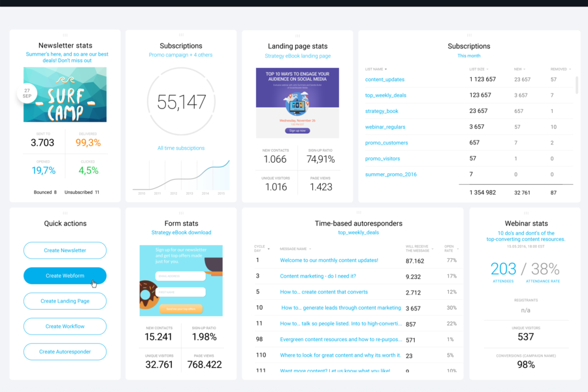Click the drag handle above the Subscriptions table
The height and width of the screenshot is (392, 588).
[468, 34]
